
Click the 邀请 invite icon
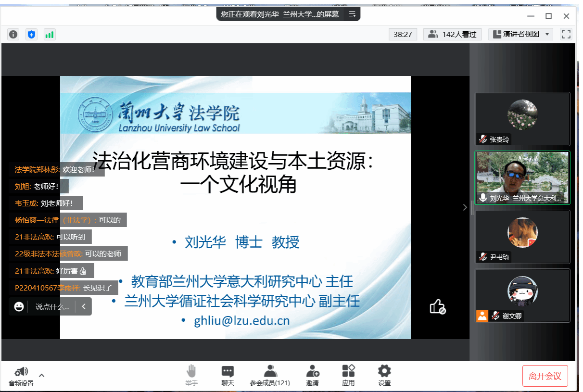click(312, 375)
